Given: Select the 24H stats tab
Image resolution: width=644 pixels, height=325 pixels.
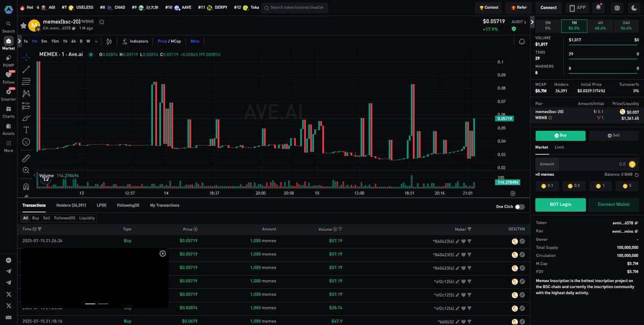Looking at the screenshot, I should click(x=626, y=25).
